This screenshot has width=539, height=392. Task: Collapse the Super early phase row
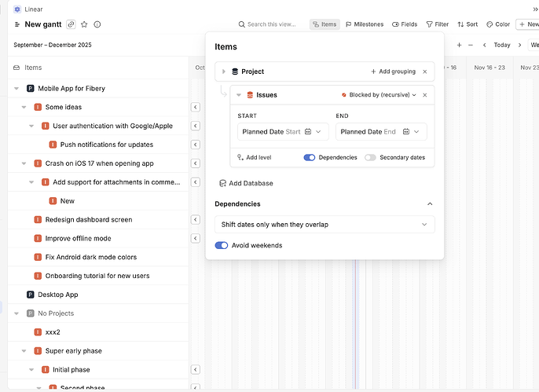[x=24, y=351]
